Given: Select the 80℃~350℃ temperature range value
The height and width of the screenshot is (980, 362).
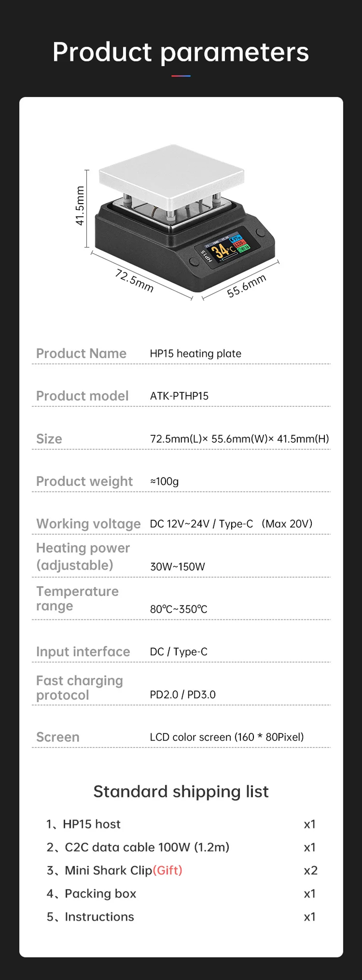Looking at the screenshot, I should click(x=178, y=609).
